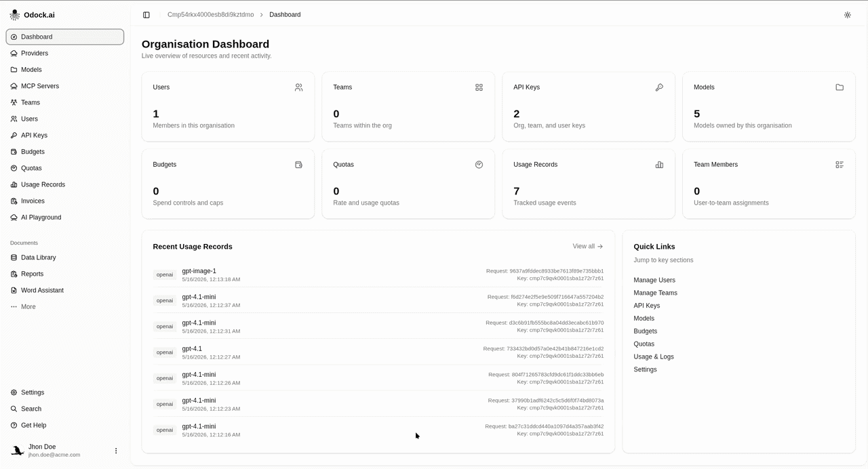Click the Usage Records count card

point(589,184)
